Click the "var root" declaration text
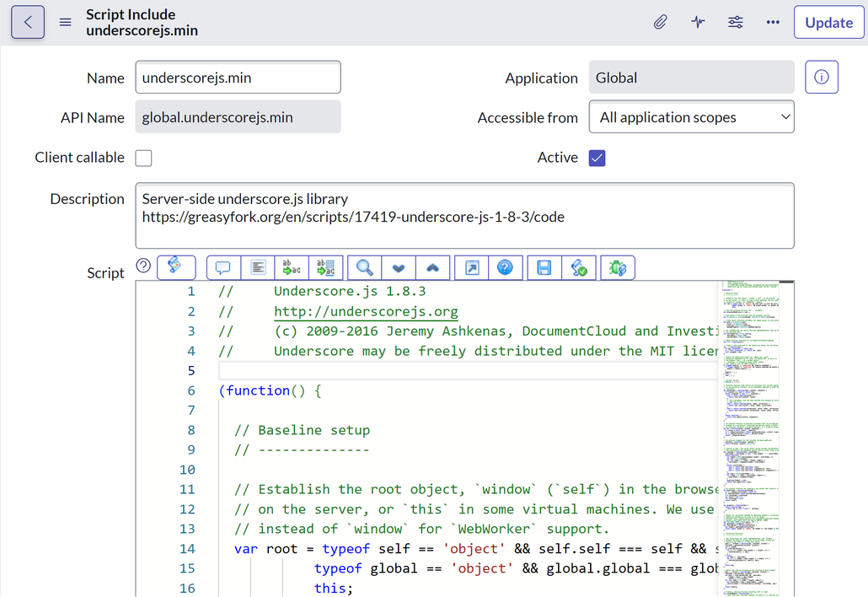Image resolution: width=868 pixels, height=597 pixels. [x=265, y=549]
